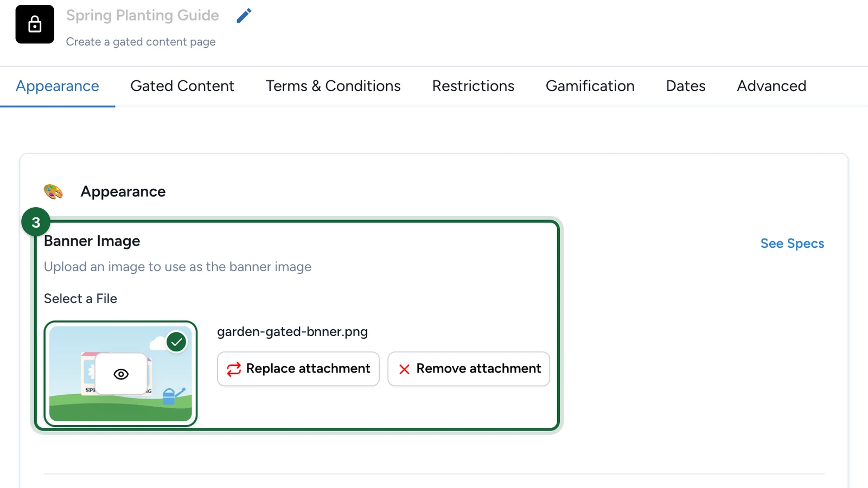Open the See Specs link

792,243
